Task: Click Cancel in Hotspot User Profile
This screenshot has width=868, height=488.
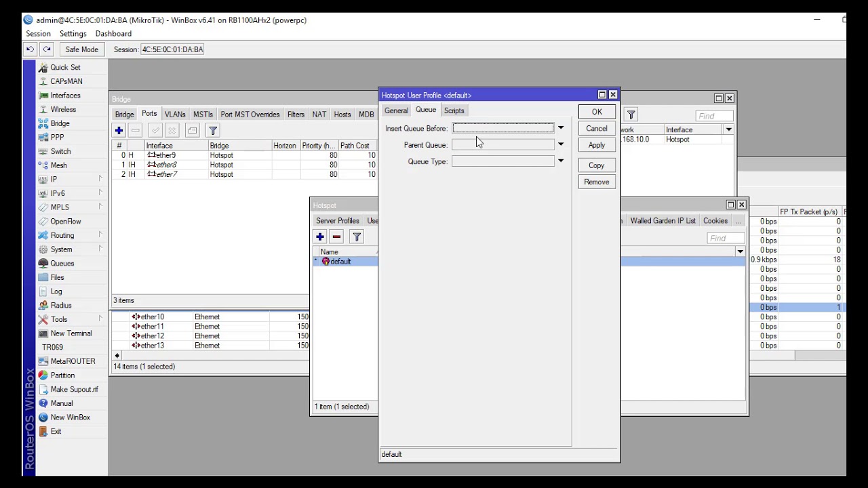Action: click(597, 129)
